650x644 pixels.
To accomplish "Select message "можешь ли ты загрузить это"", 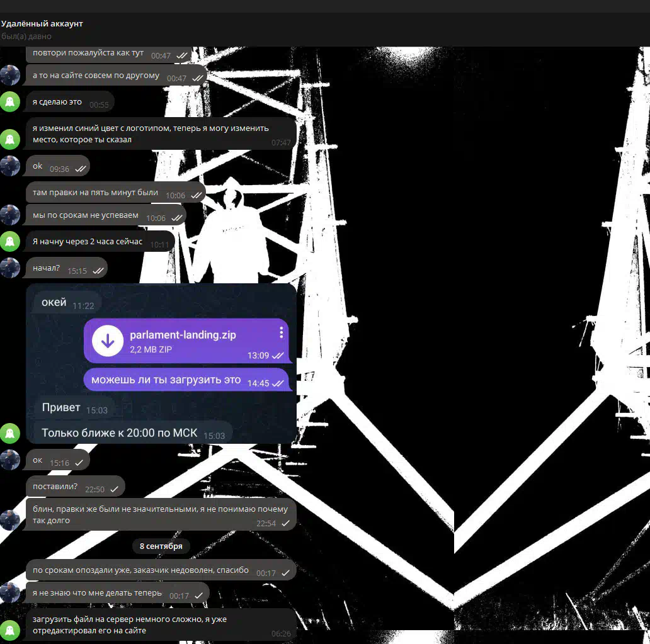I will tap(186, 380).
